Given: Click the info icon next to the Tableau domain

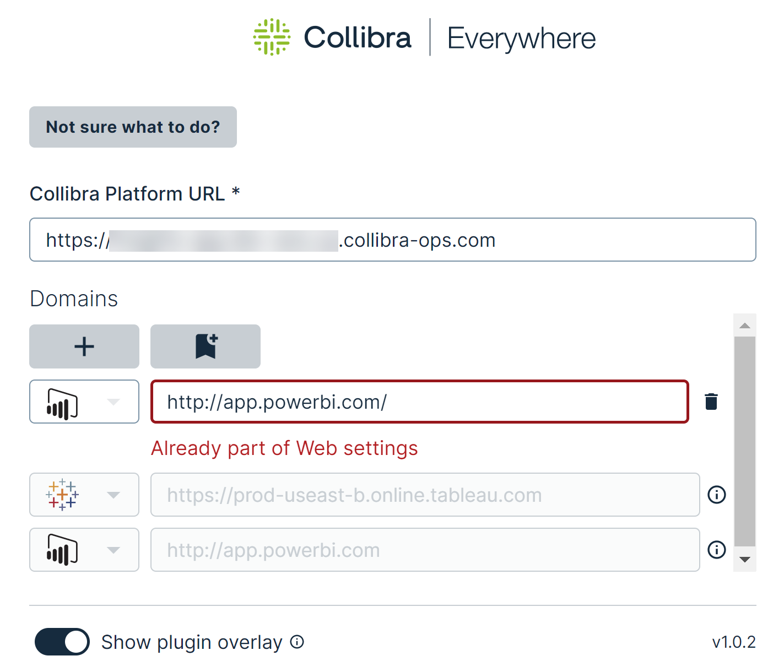Looking at the screenshot, I should 716,495.
